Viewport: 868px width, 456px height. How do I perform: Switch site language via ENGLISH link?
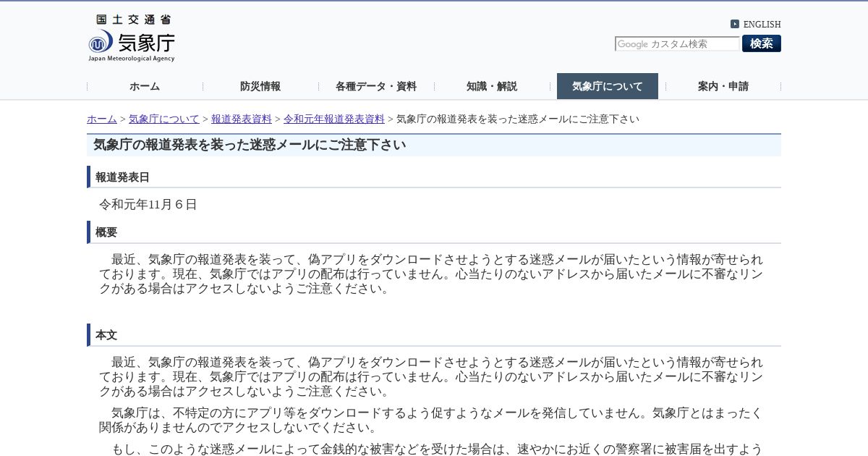pyautogui.click(x=762, y=24)
